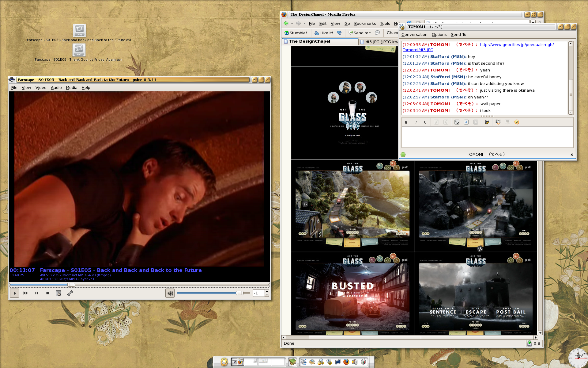588x368 pixels.
Task: Click the gxine play button
Action: 14,293
